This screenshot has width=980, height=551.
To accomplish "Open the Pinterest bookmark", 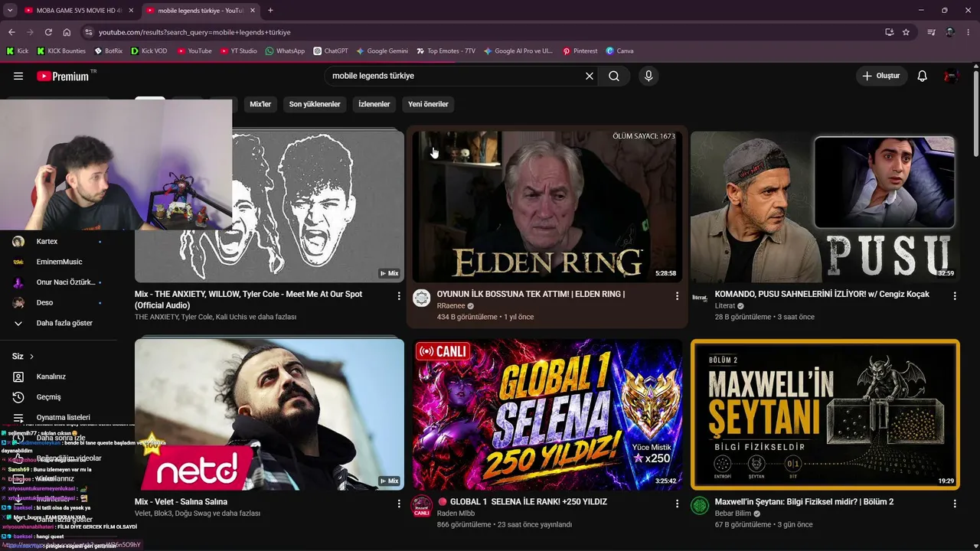I will (x=580, y=51).
